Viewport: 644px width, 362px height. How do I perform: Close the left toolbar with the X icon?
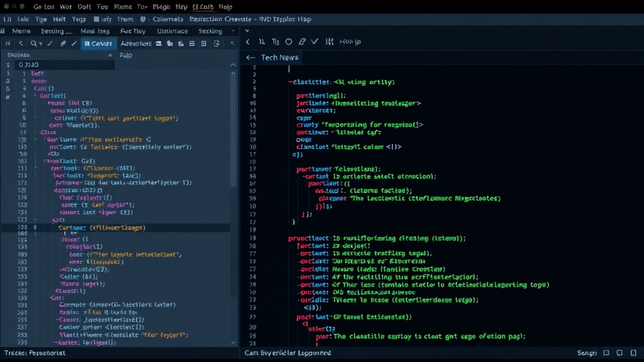[232, 43]
